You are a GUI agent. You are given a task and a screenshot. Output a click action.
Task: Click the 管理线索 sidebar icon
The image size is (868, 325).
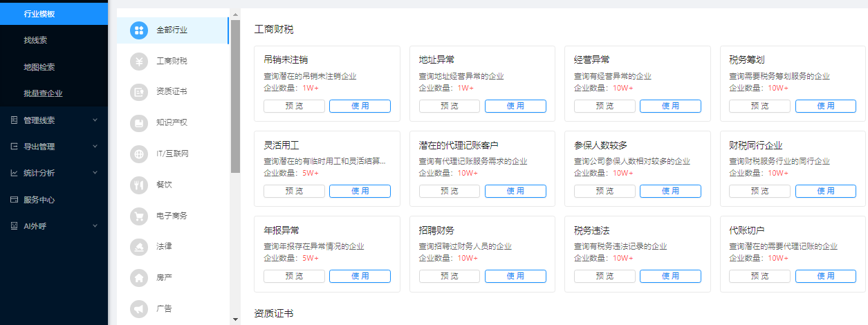pyautogui.click(x=14, y=120)
